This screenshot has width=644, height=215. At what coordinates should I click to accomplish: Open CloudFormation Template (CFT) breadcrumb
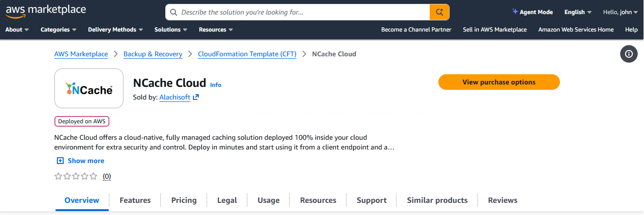(247, 54)
